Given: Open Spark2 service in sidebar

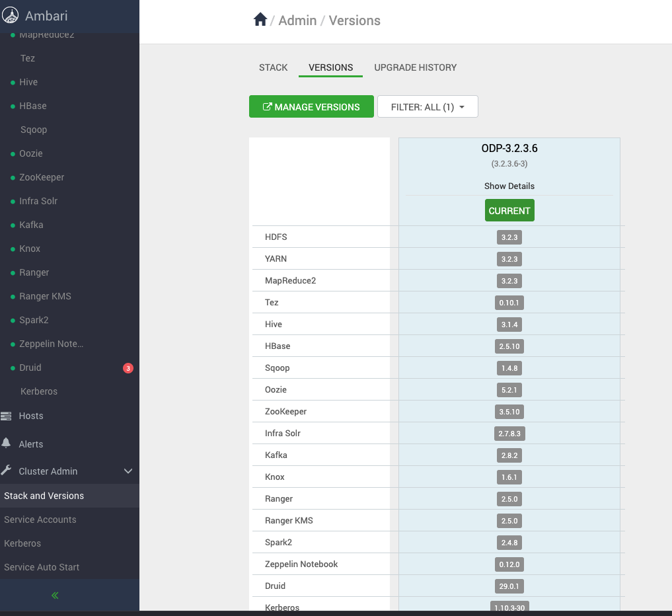Looking at the screenshot, I should click(34, 320).
